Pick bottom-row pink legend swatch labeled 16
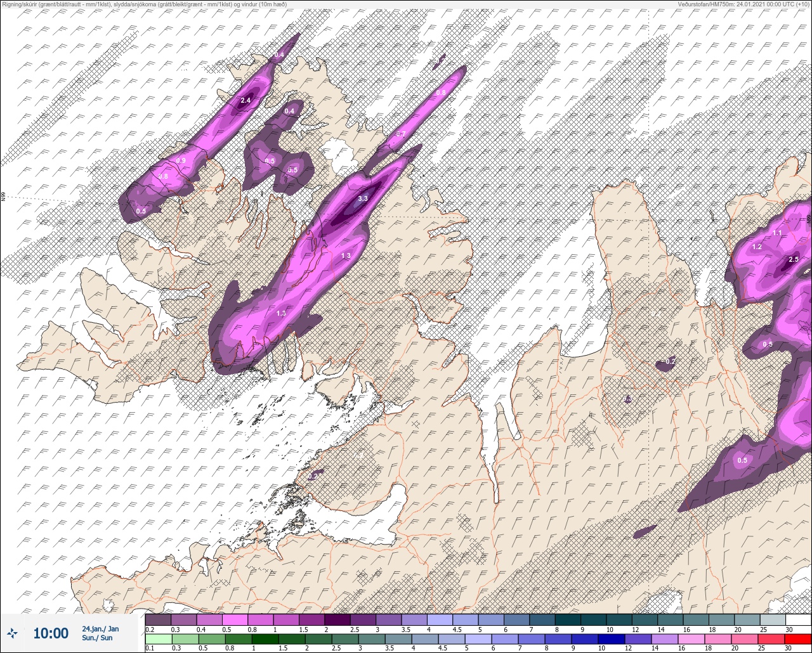The image size is (812, 653). (x=691, y=638)
